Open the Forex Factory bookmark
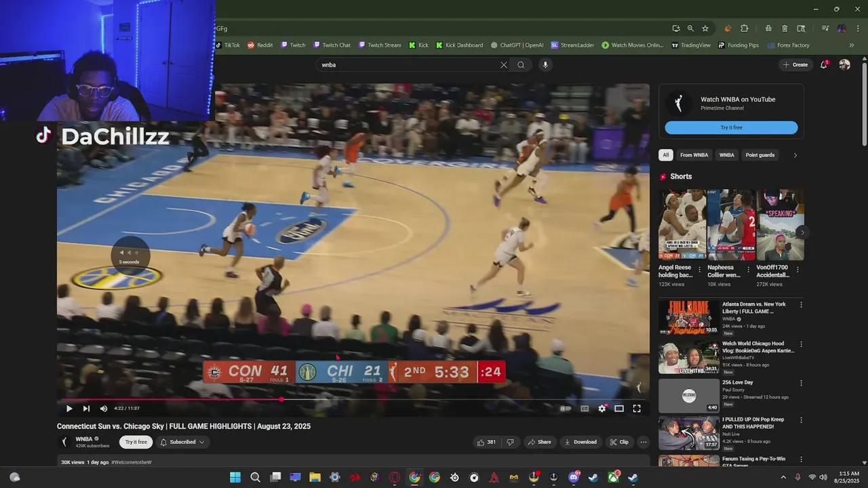 [789, 45]
